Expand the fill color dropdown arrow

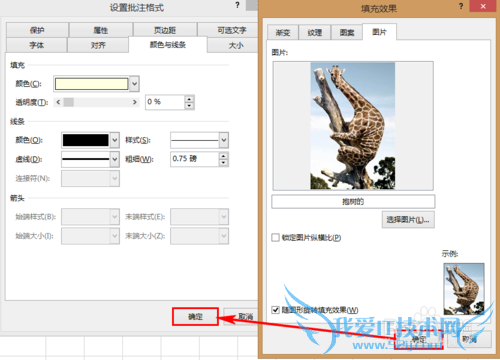[x=134, y=84]
